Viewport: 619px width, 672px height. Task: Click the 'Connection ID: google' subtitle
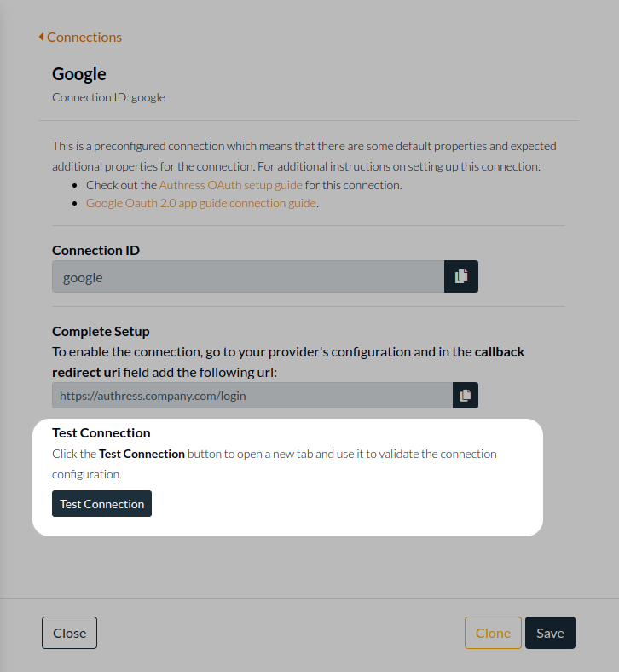(x=108, y=97)
